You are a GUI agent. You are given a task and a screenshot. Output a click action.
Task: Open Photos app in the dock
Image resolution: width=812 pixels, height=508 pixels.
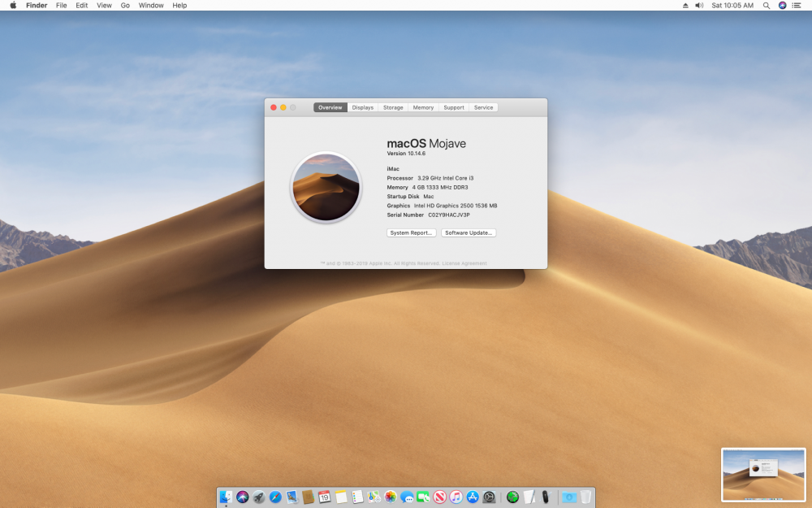pos(390,497)
